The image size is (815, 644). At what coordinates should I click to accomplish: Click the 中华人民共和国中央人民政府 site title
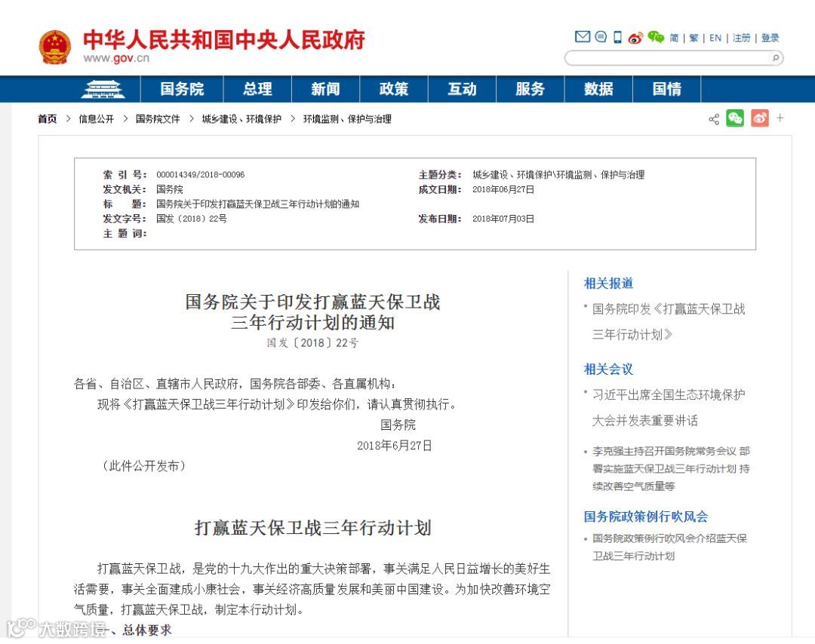click(224, 39)
